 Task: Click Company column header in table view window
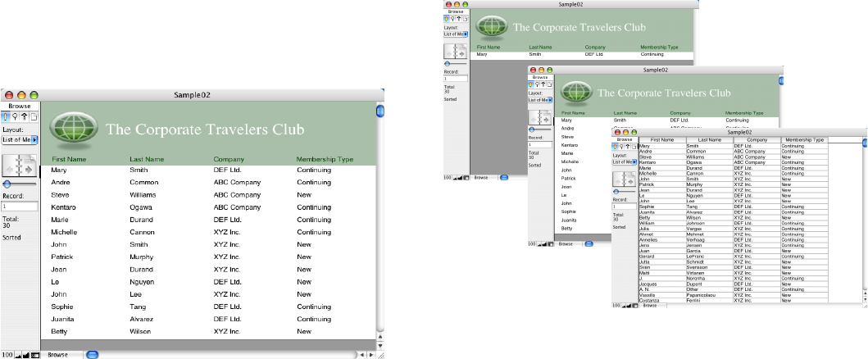click(757, 140)
